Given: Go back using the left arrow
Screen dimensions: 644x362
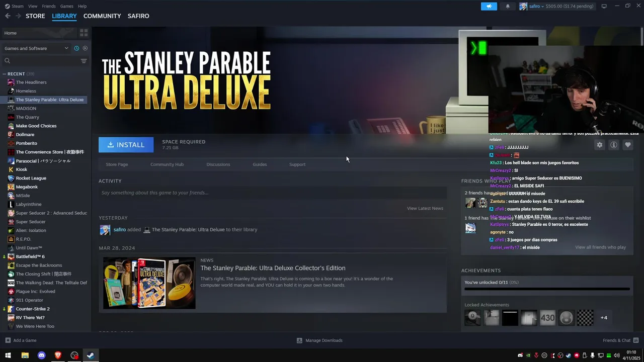Looking at the screenshot, I should point(8,16).
